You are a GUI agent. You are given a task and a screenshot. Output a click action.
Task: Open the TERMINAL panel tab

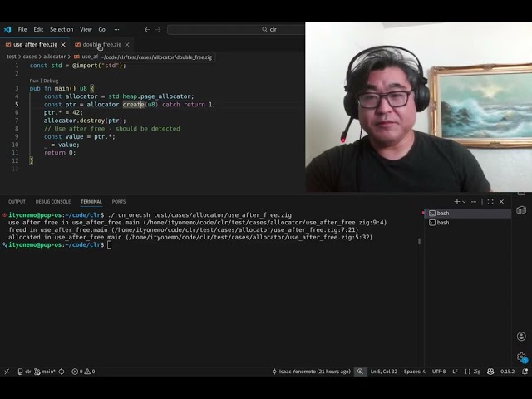click(91, 201)
